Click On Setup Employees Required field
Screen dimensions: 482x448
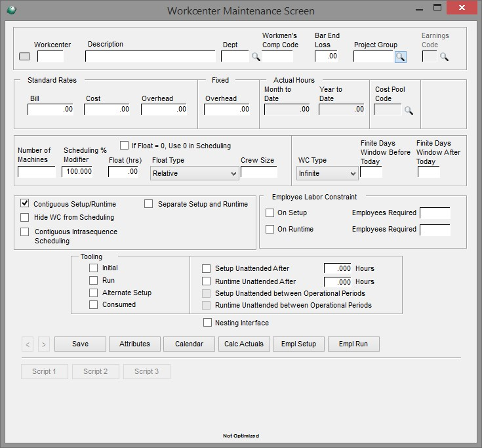435,213
